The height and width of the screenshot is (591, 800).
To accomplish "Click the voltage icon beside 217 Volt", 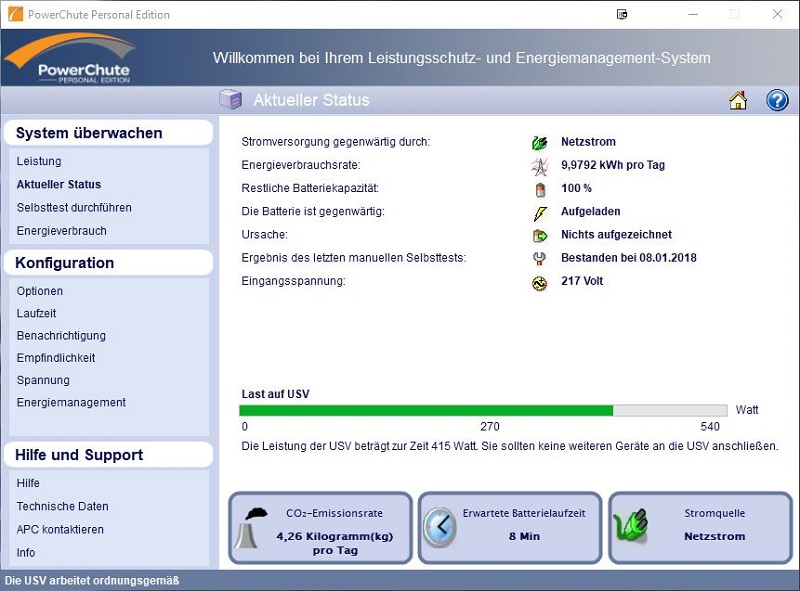I will 539,283.
